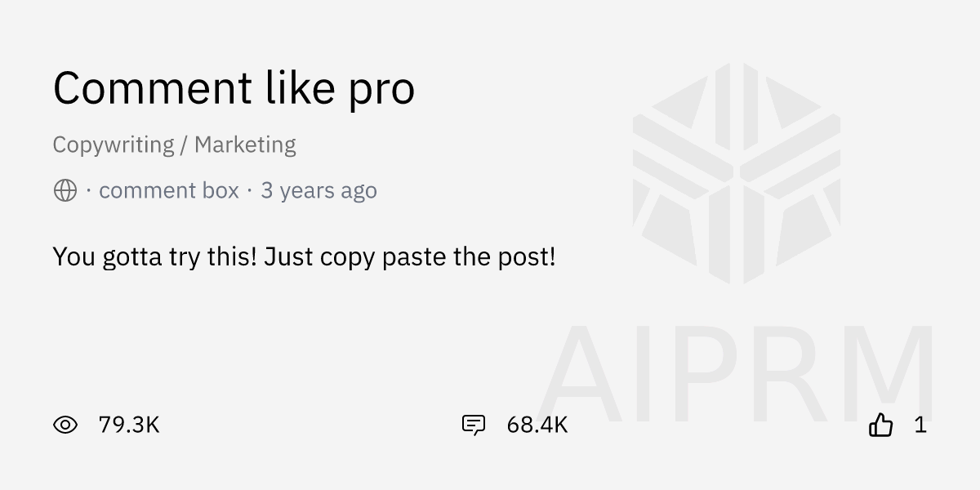Open the "comment box" author profile
Image resolution: width=980 pixels, height=490 pixels.
(169, 191)
